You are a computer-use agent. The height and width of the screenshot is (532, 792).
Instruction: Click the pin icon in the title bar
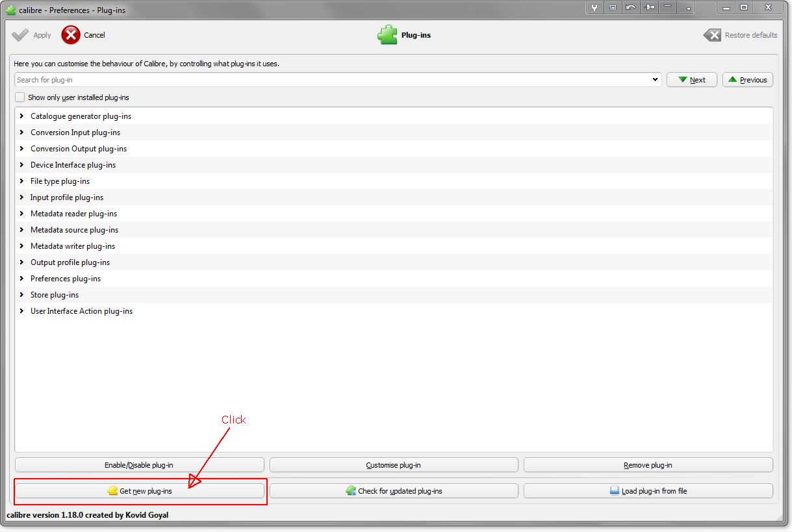(649, 7)
